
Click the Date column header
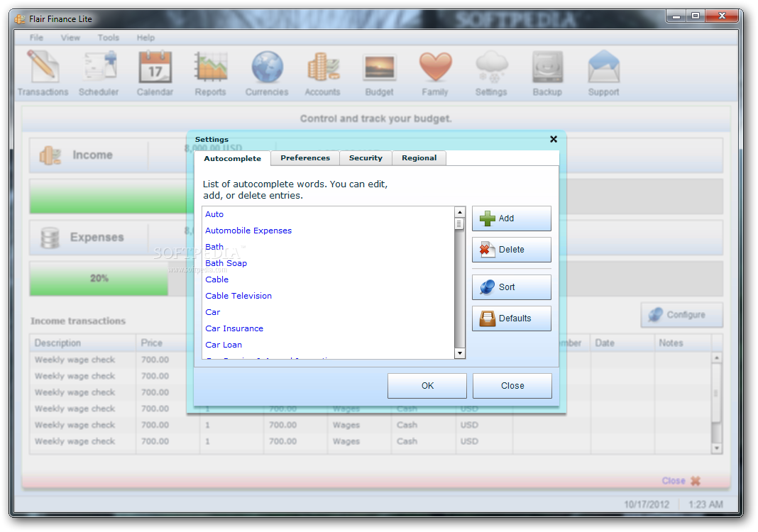click(x=622, y=343)
